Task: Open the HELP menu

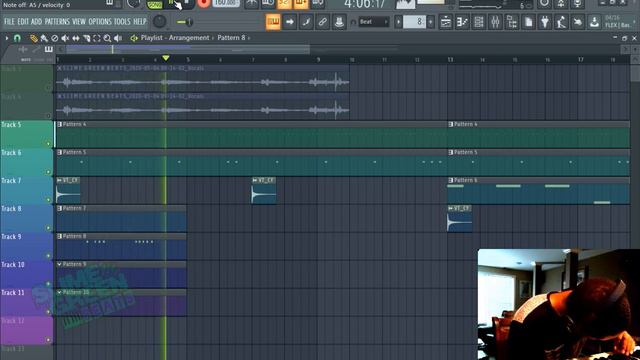Action: pyautogui.click(x=140, y=22)
